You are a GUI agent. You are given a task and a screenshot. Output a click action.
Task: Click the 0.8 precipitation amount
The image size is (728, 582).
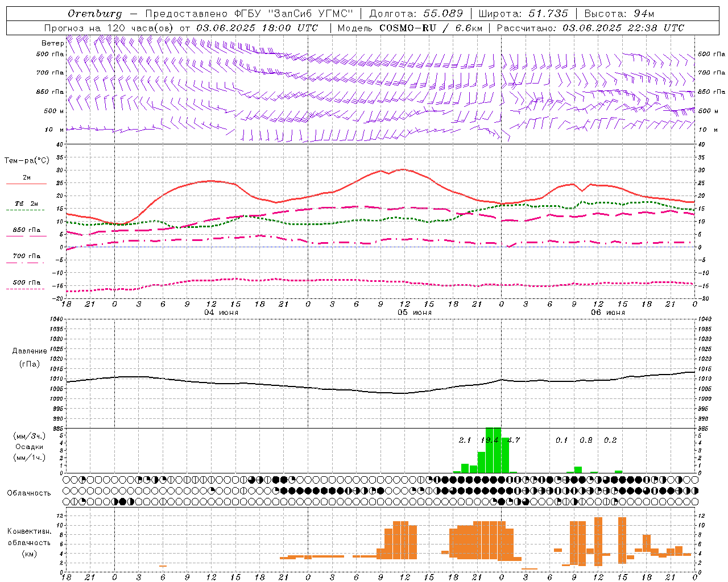pos(586,440)
